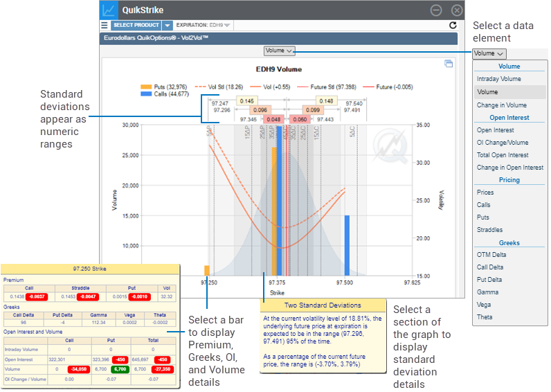The image size is (551, 392).
Task: Click the refresh icon
Action: tap(453, 26)
